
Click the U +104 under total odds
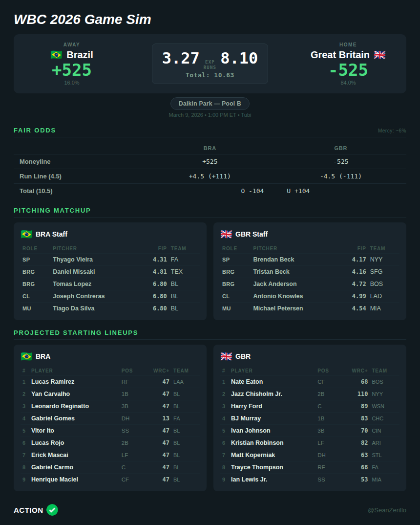tap(298, 191)
